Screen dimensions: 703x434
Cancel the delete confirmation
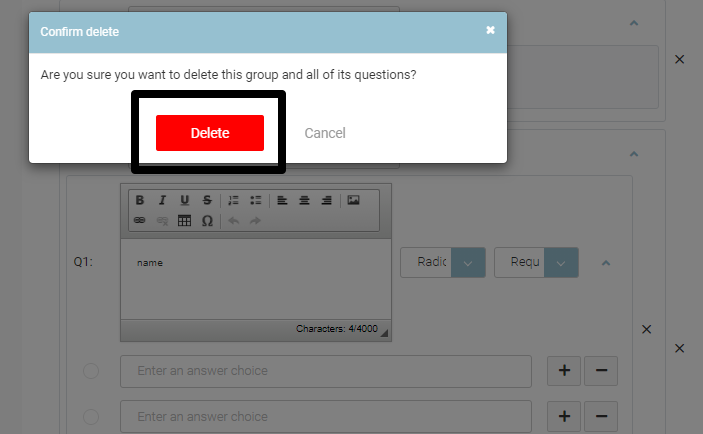tap(325, 133)
